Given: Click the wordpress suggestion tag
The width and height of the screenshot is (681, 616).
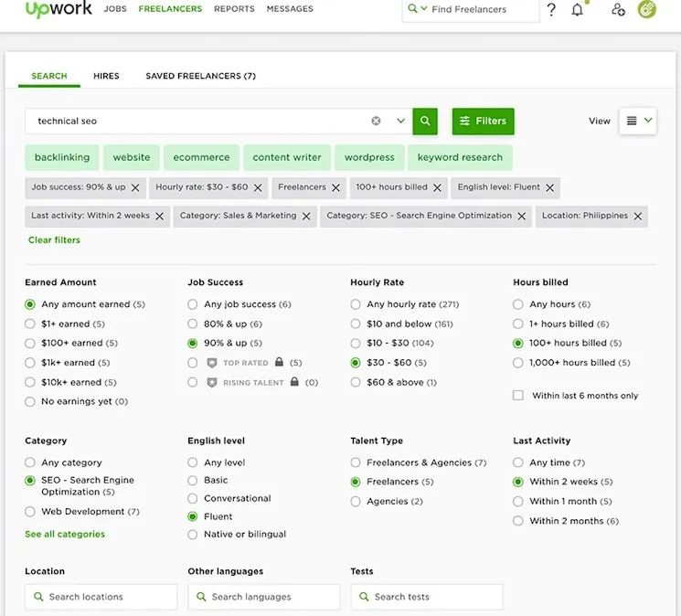Looking at the screenshot, I should click(369, 157).
